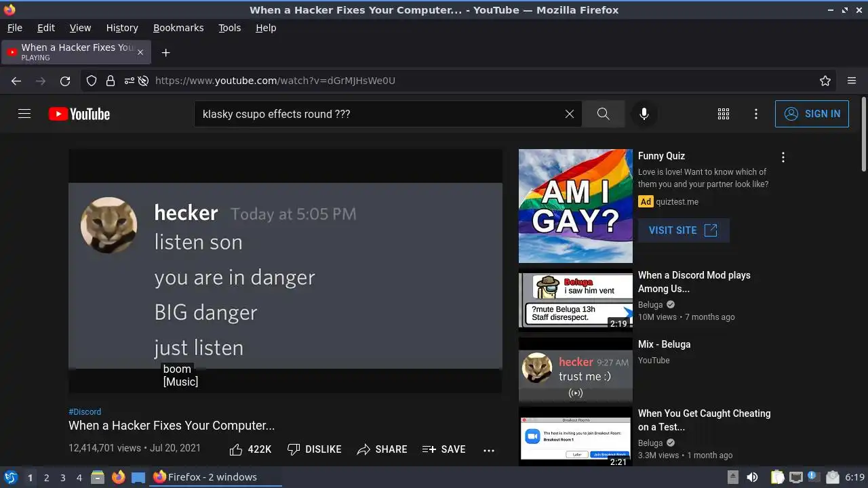Click the page vertical scrollbar
868x488 pixels.
coord(863,136)
